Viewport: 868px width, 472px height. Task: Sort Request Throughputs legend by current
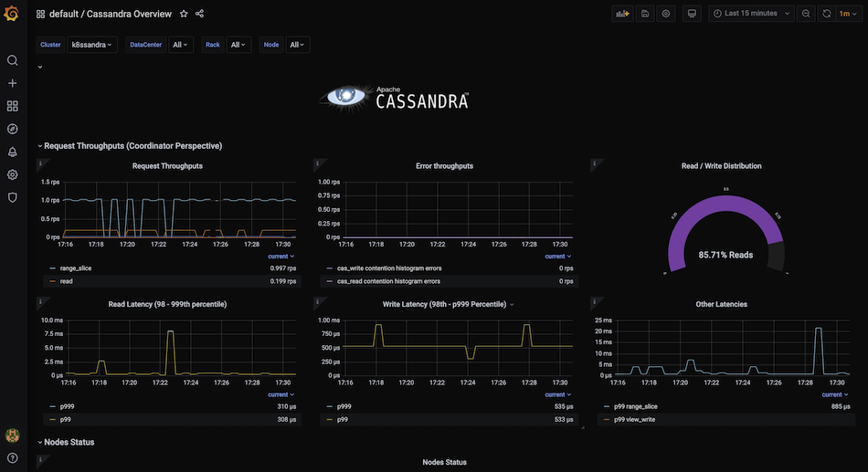point(281,257)
